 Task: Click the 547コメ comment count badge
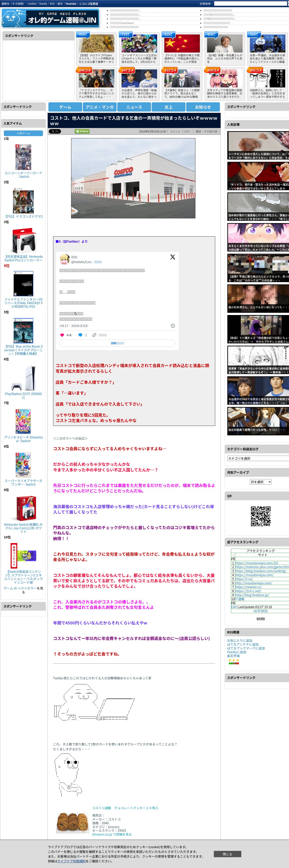[128, 70]
